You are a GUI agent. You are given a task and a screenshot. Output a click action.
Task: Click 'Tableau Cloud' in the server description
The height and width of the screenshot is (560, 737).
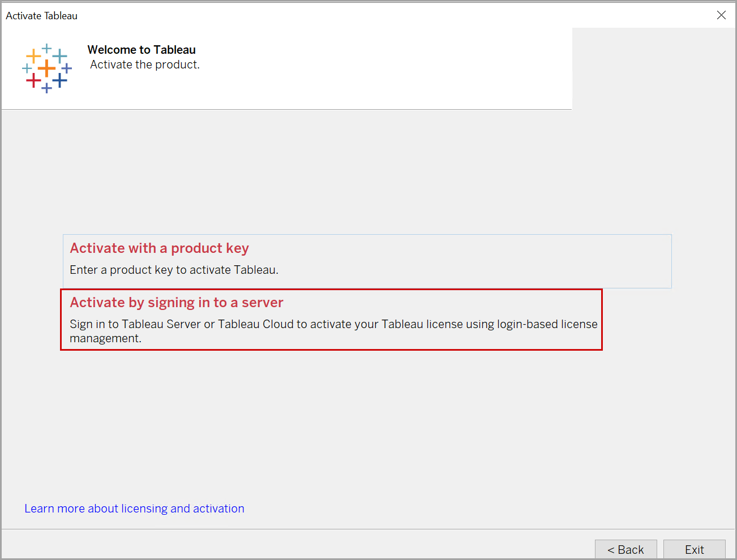[x=255, y=324]
